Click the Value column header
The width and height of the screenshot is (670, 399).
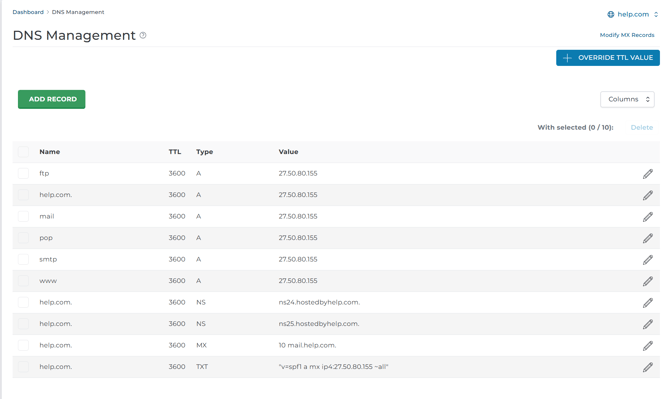[288, 152]
